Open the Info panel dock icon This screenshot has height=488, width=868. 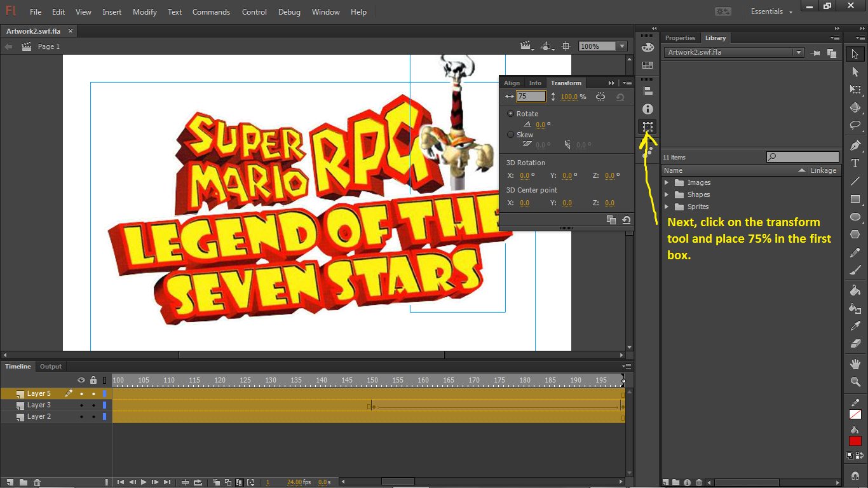pos(648,109)
